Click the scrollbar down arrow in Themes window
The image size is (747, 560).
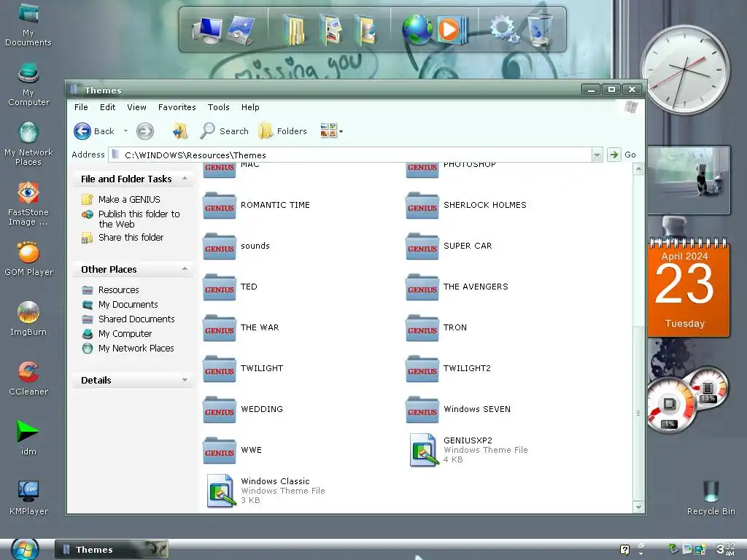pyautogui.click(x=638, y=507)
